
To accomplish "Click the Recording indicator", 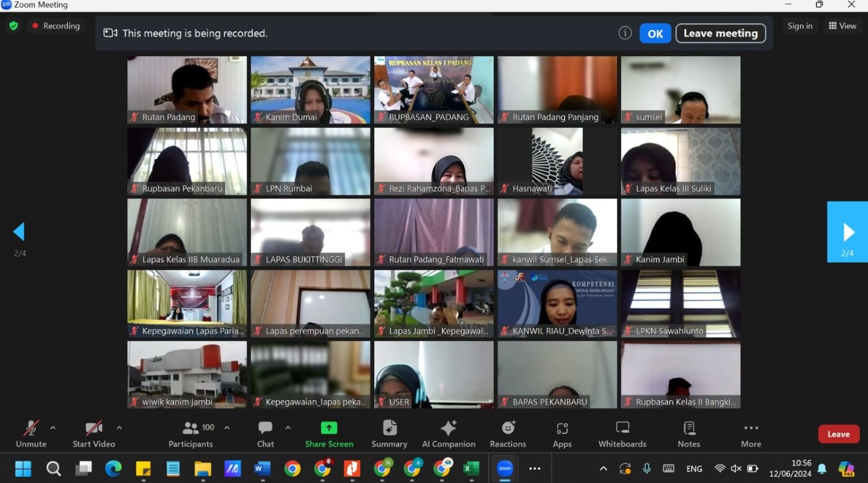I will click(56, 26).
